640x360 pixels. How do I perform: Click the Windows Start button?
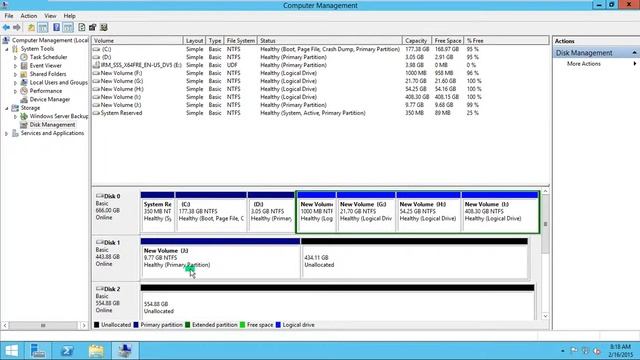11,351
